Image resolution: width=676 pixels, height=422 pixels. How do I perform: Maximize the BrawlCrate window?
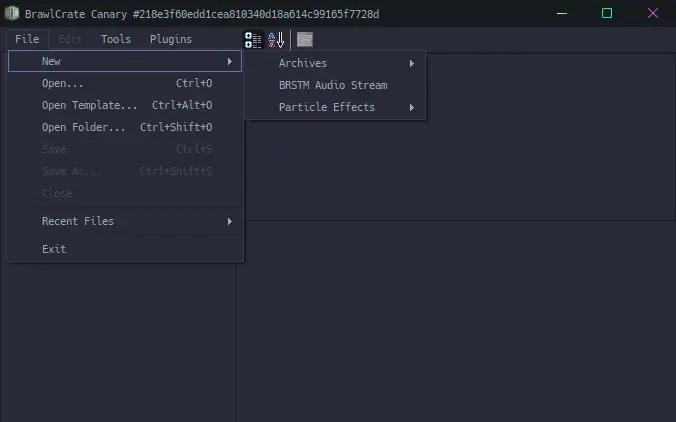(x=607, y=13)
